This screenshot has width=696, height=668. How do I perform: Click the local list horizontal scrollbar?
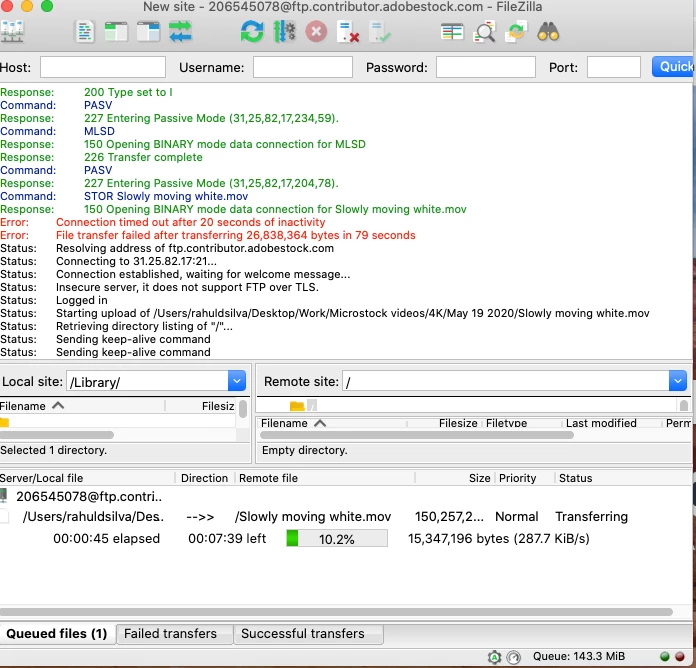coord(57,435)
